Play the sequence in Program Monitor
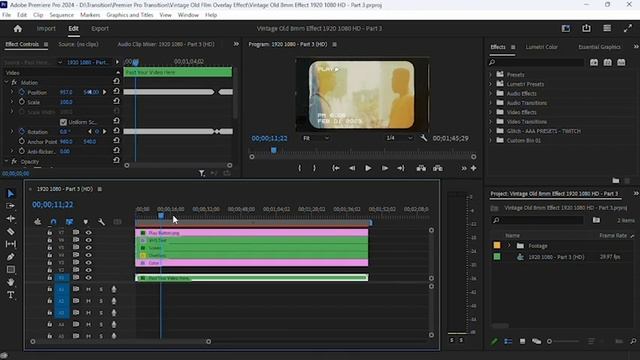The height and width of the screenshot is (360, 640). 368,168
